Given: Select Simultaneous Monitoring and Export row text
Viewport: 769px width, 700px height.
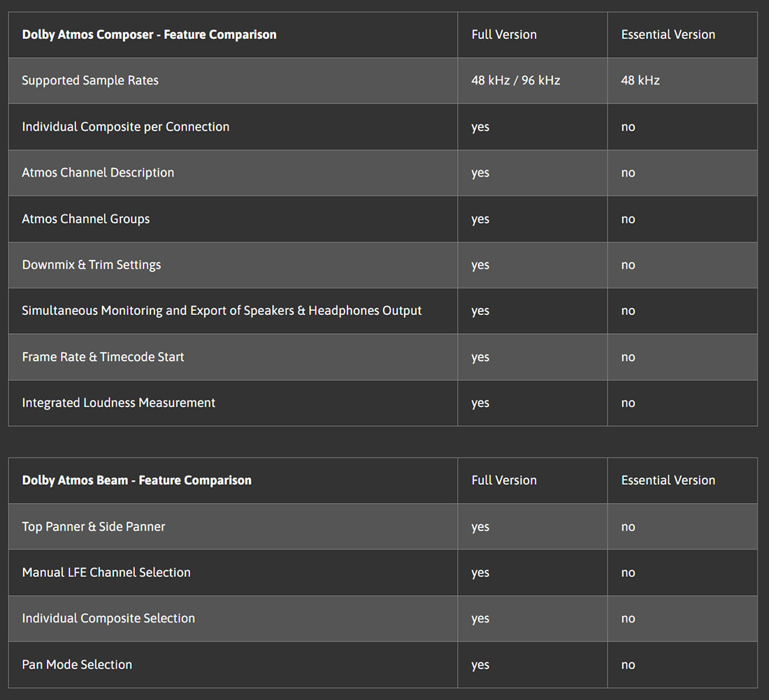Looking at the screenshot, I should [222, 311].
